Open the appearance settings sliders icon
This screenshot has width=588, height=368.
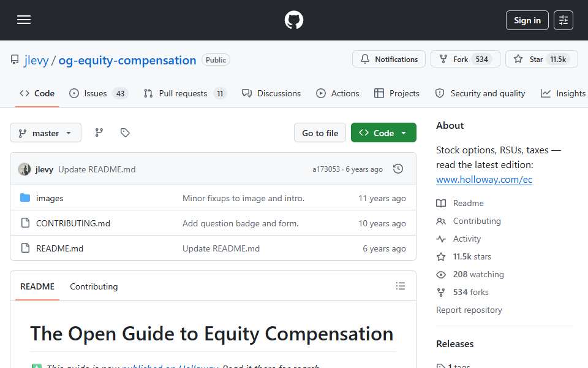(x=563, y=20)
